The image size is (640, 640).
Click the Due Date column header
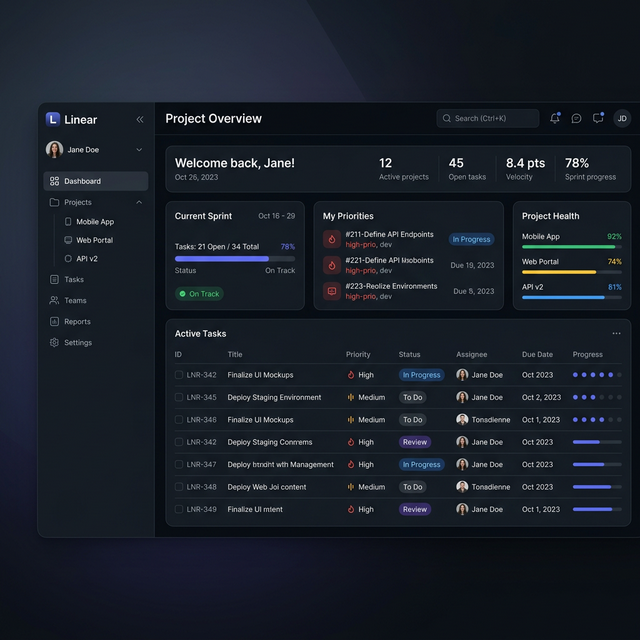537,354
